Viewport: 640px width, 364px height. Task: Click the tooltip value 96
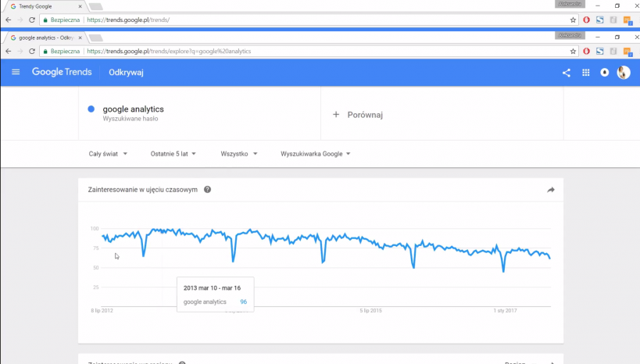(243, 302)
